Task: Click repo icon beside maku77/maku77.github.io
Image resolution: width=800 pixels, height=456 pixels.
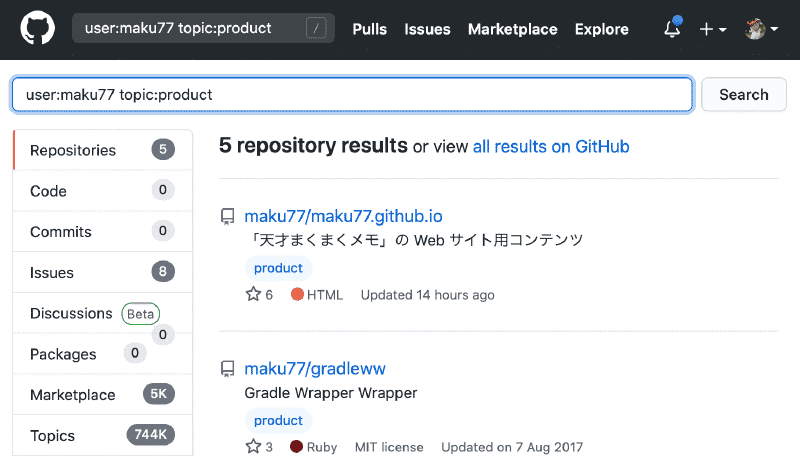Action: 228,216
